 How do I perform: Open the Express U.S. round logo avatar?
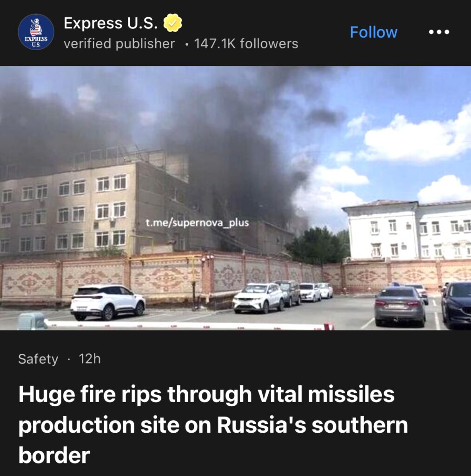click(x=36, y=32)
